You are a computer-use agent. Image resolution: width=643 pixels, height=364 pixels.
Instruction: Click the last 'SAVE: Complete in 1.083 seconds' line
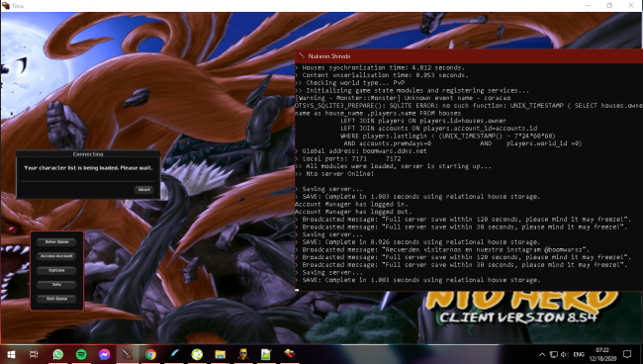point(417,280)
